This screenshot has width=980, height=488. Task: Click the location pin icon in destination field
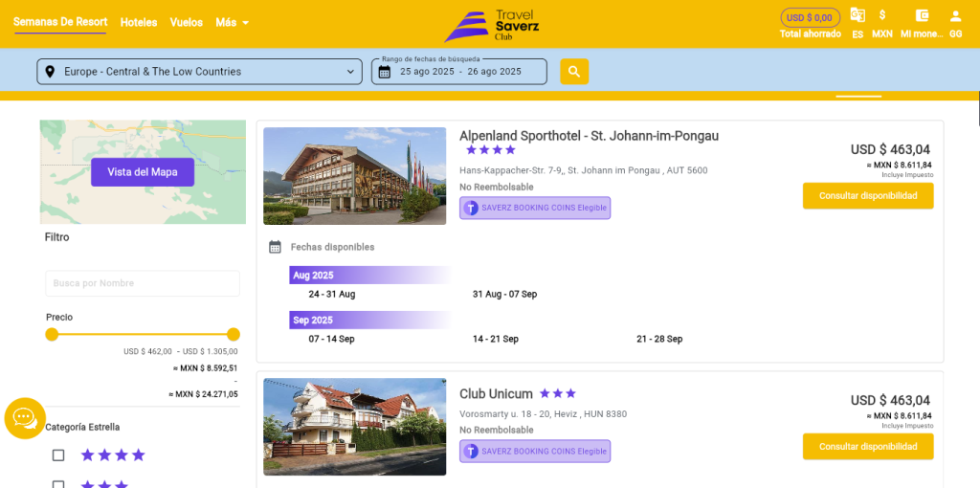coord(50,72)
